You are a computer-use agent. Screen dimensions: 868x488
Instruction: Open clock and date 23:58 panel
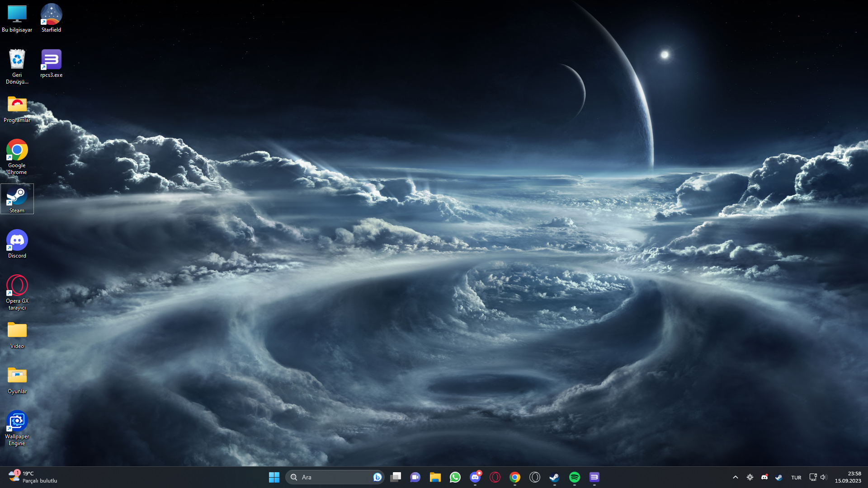(x=848, y=477)
